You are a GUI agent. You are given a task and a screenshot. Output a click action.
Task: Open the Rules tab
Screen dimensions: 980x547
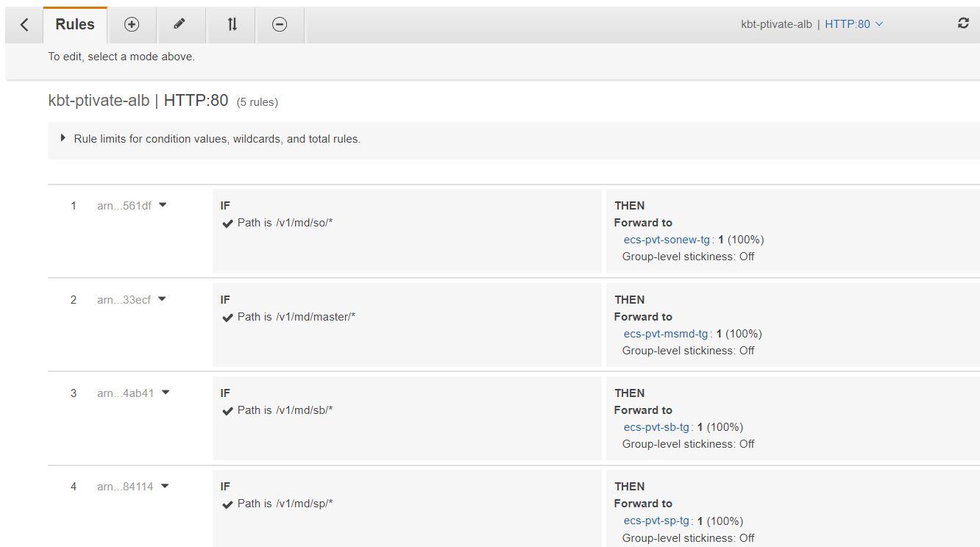pyautogui.click(x=75, y=24)
